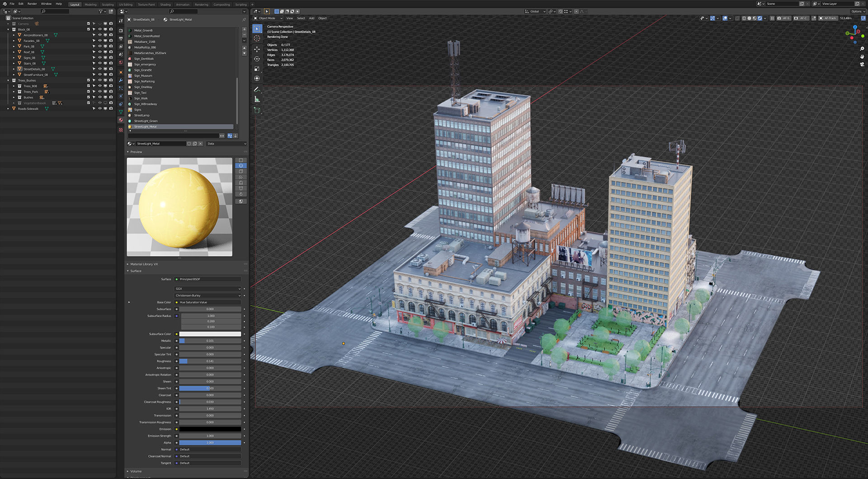Open the viewport Add menu
The height and width of the screenshot is (479, 868).
311,18
